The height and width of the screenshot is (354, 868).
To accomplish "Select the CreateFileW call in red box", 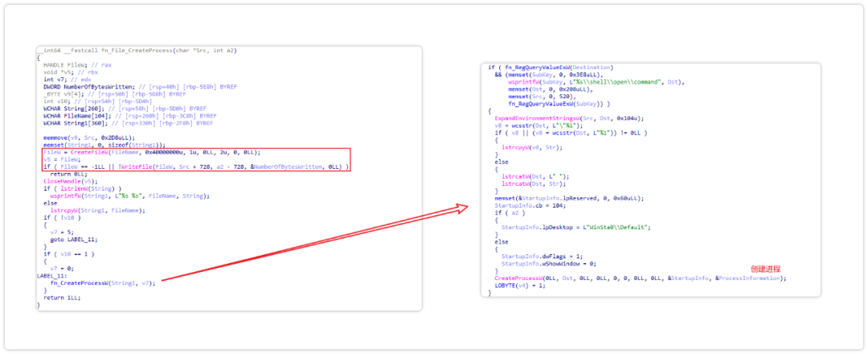I will tap(159, 152).
